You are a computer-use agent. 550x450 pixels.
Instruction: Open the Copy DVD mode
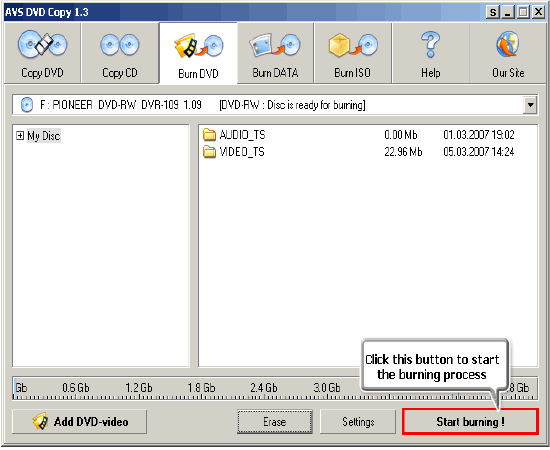[42, 54]
